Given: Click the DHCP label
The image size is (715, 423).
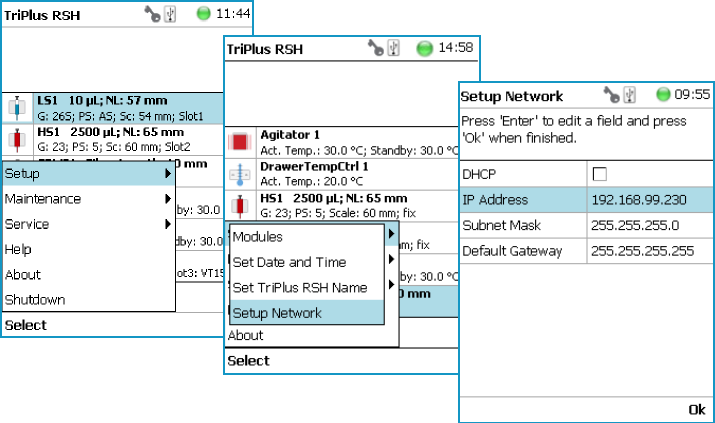Looking at the screenshot, I should (x=479, y=174).
